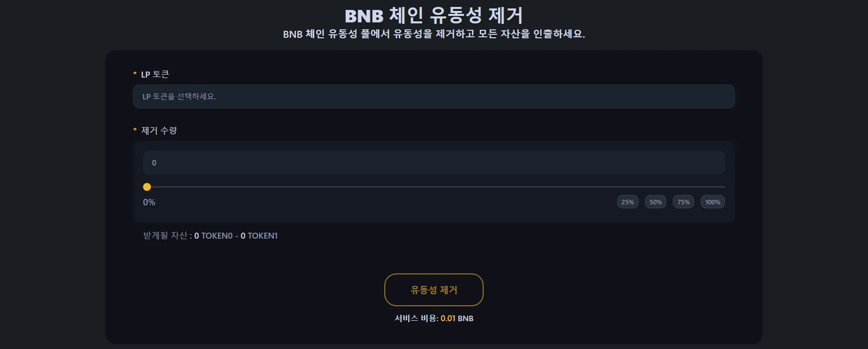Click the 받게될 자산 label
868x349 pixels.
click(x=165, y=236)
